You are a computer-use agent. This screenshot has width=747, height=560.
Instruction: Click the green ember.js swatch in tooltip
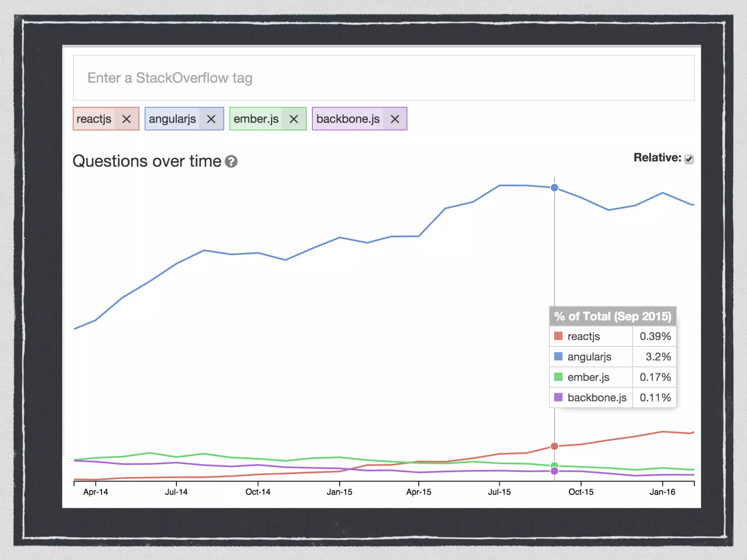pyautogui.click(x=558, y=377)
